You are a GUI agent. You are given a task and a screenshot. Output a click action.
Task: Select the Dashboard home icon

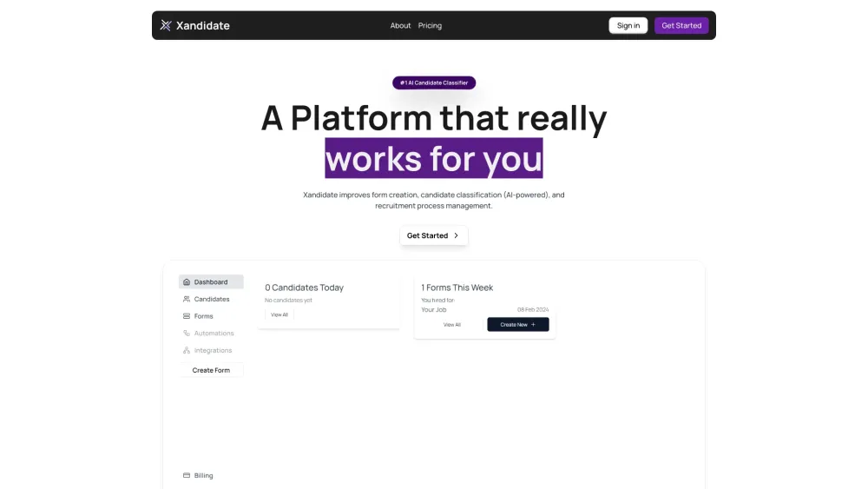(187, 282)
